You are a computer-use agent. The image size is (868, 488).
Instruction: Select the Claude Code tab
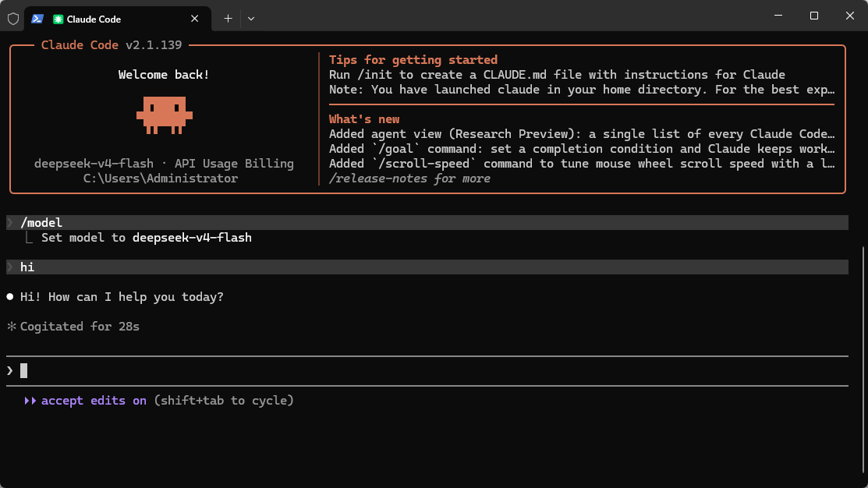point(119,19)
